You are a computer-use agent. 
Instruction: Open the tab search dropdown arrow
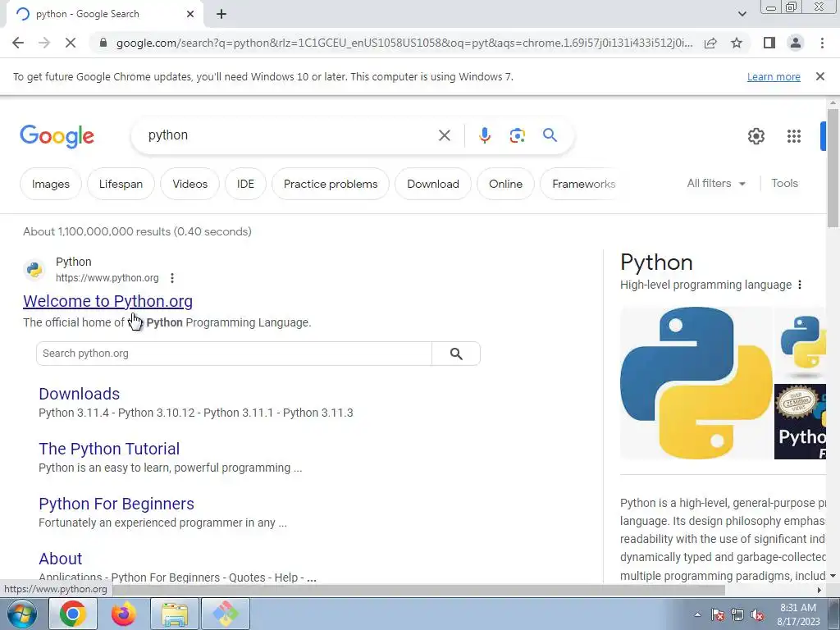tap(742, 14)
